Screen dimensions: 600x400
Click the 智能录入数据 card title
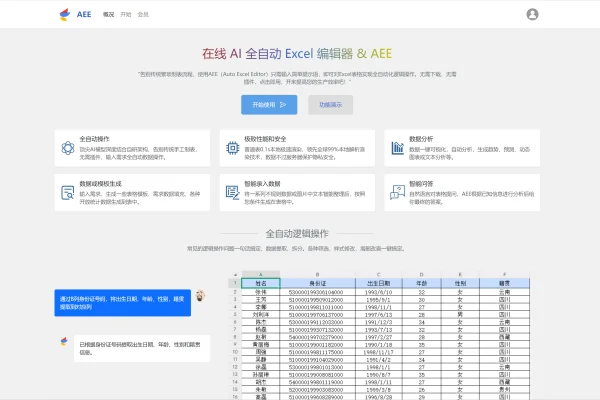[x=262, y=184]
